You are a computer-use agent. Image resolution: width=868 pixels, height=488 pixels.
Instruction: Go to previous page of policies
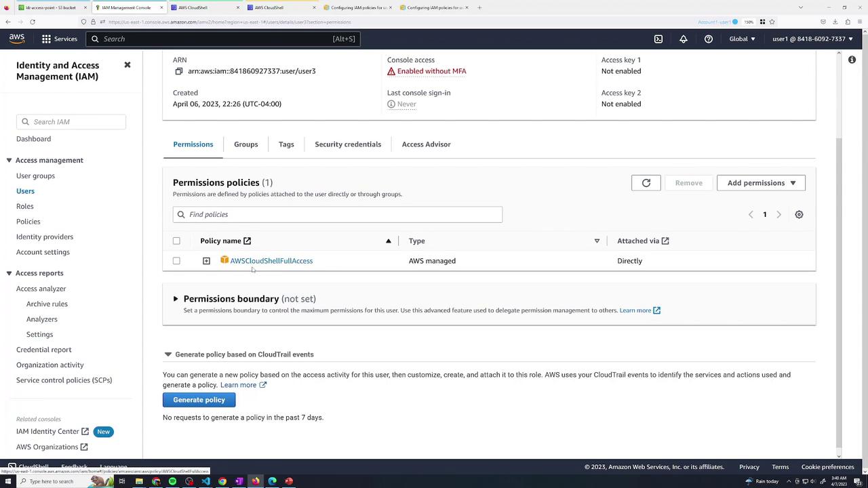[x=751, y=214]
